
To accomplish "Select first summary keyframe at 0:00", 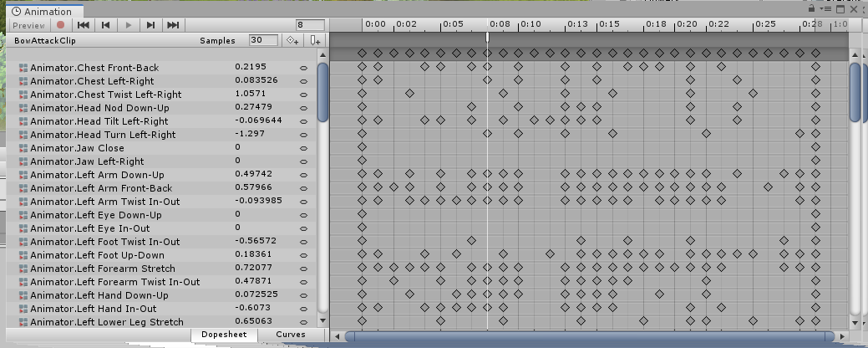I will (x=362, y=54).
